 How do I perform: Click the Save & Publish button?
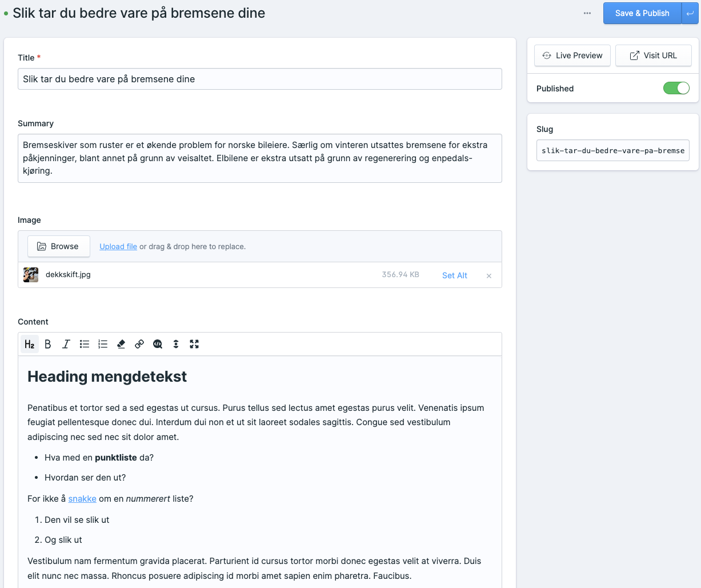pyautogui.click(x=642, y=13)
